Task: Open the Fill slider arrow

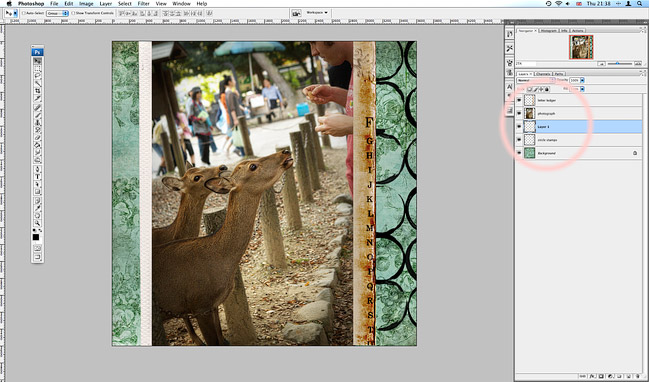Action: tap(582, 89)
